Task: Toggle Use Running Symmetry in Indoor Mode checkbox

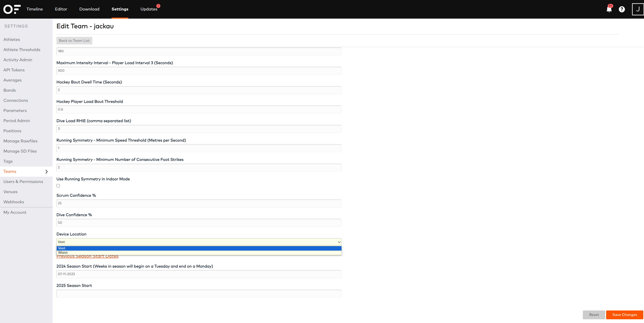Action: (x=58, y=186)
